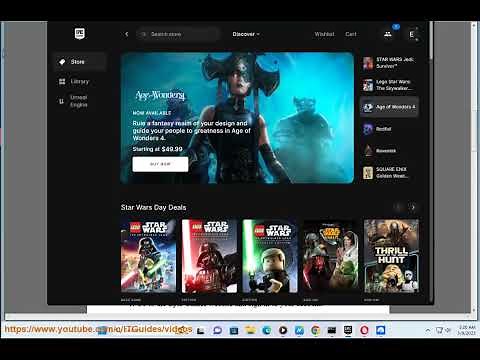Image resolution: width=480 pixels, height=360 pixels.
Task: Click the Unreal Engine icon in the sidebar
Action: [x=61, y=101]
